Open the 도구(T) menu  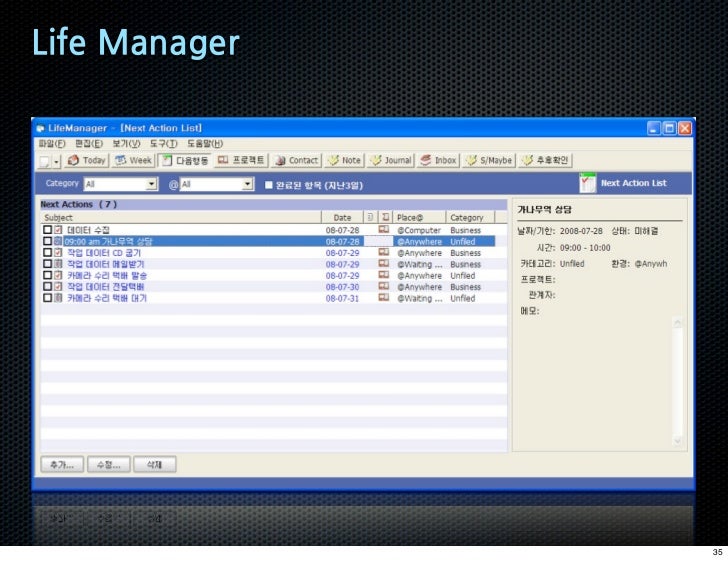coord(163,144)
